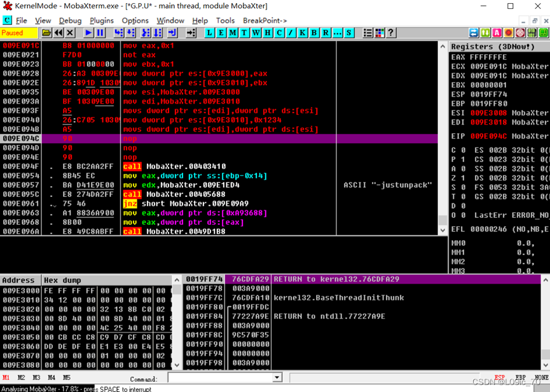
Task: Open the Log window with L button
Action: click(x=209, y=33)
